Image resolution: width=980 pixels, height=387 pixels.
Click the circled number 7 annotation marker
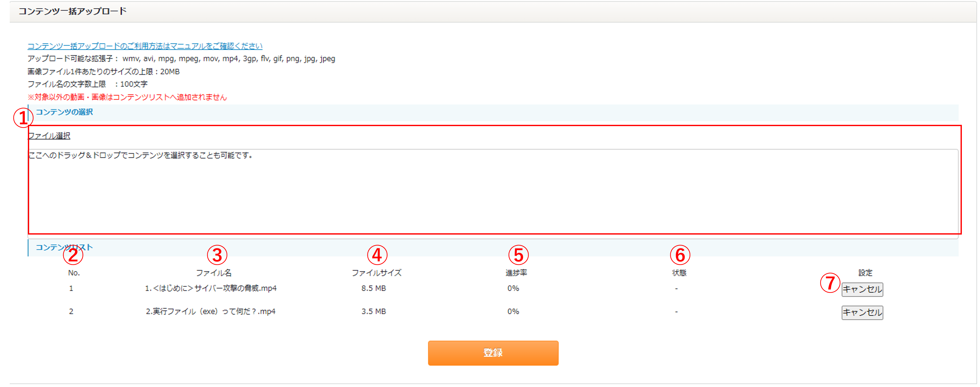tap(830, 283)
